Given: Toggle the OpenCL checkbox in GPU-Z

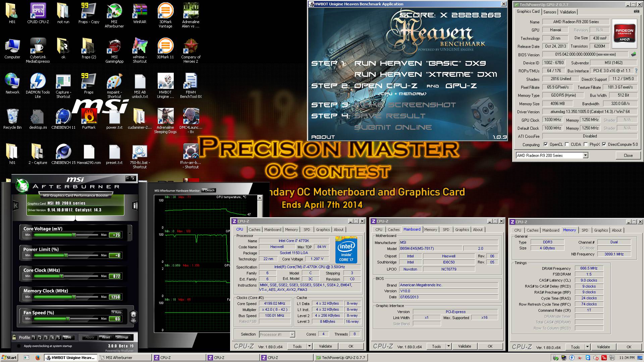Looking at the screenshot, I should (x=545, y=144).
